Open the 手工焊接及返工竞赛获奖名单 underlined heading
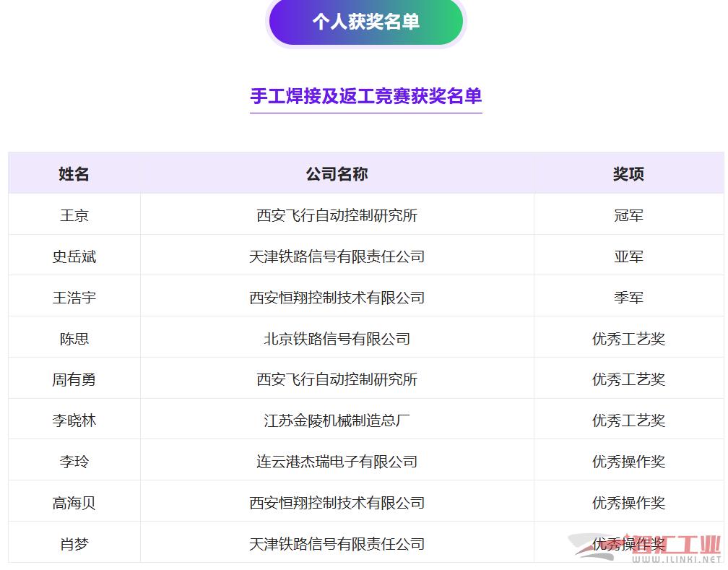728x570 pixels. [365, 96]
